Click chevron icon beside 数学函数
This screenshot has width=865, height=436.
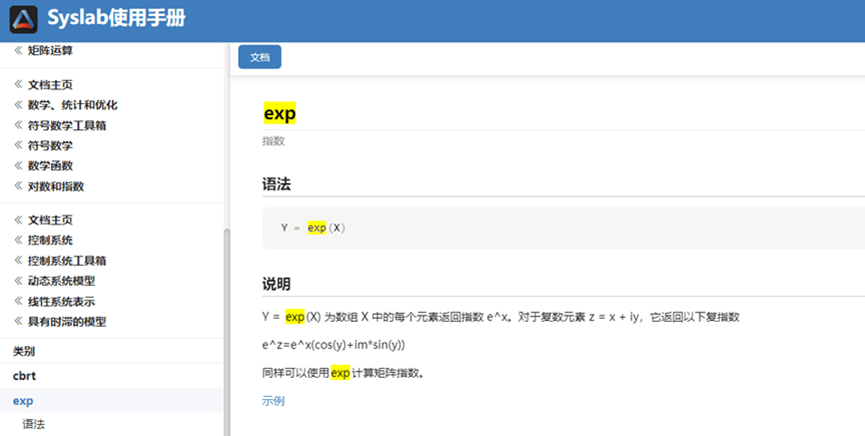[18, 165]
